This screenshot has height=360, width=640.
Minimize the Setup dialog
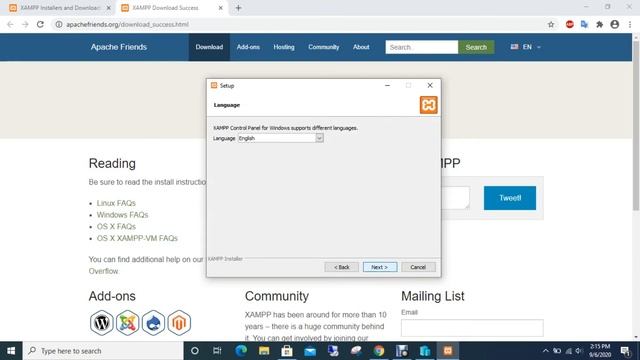pyautogui.click(x=387, y=85)
